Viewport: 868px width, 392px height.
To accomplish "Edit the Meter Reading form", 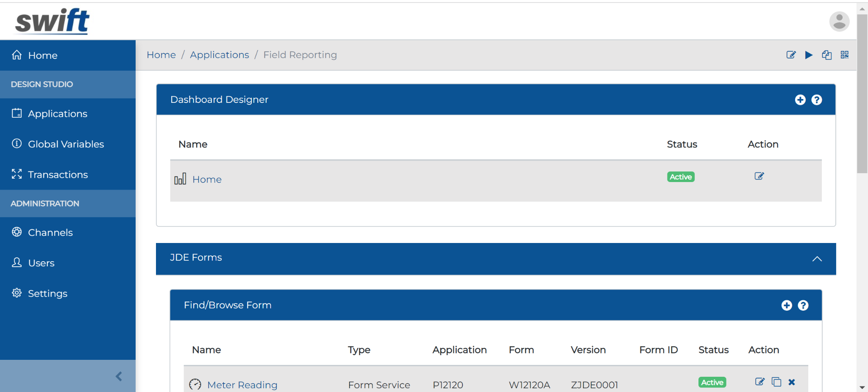I will (x=759, y=382).
